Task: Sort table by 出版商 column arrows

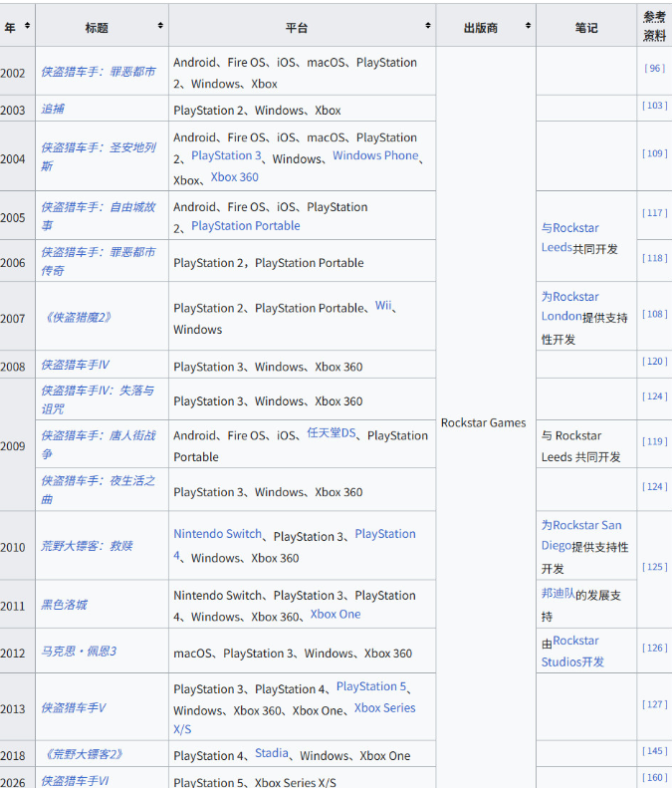Action: coord(528,26)
